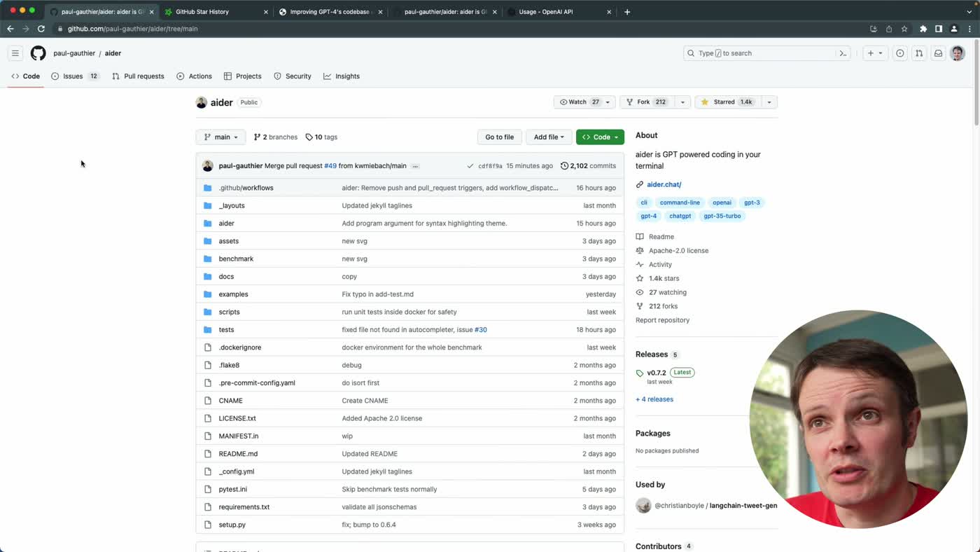Open the .github/workflows folder
Image resolution: width=980 pixels, height=552 pixels.
(x=246, y=188)
